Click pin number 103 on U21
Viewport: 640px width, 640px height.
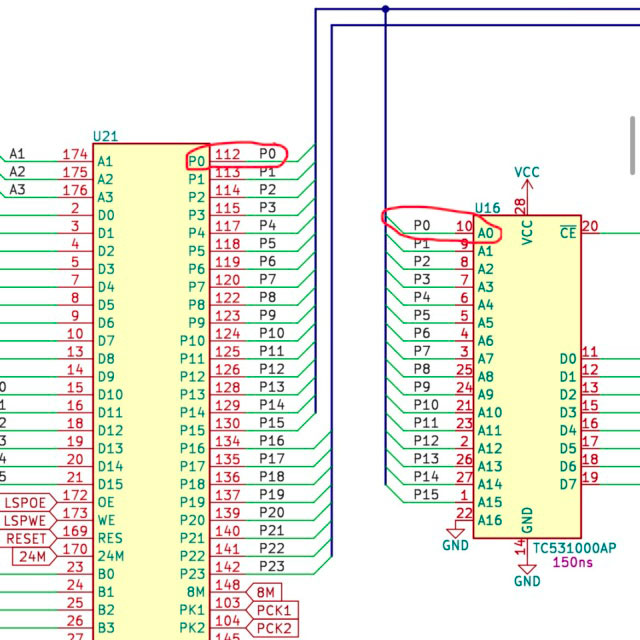(227, 603)
